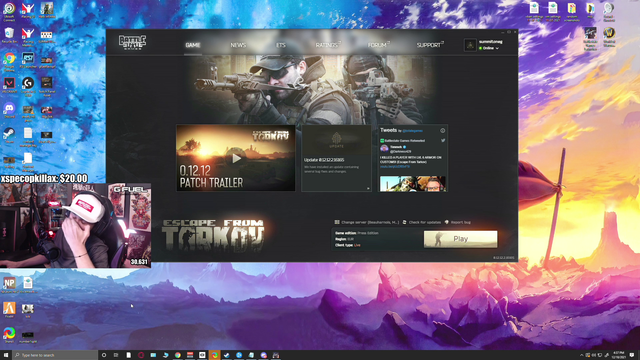This screenshot has height=360, width=640.
Task: Go to the FORUM tab
Action: tap(378, 45)
